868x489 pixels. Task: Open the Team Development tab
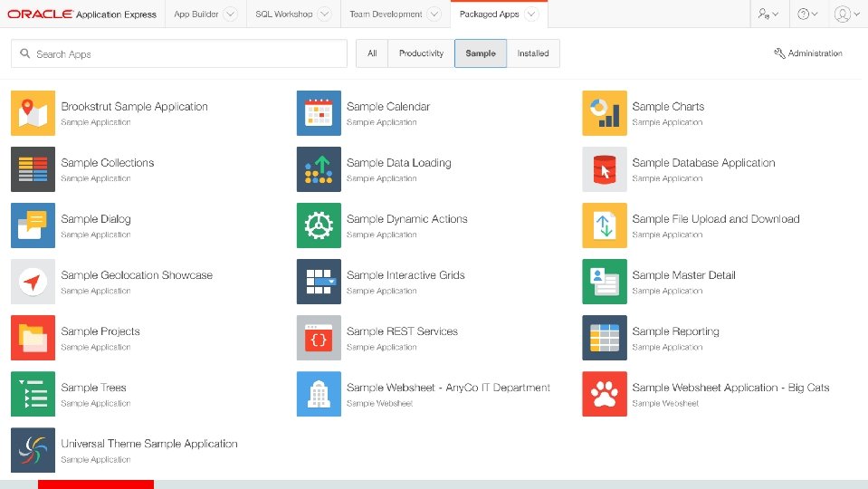pyautogui.click(x=386, y=14)
